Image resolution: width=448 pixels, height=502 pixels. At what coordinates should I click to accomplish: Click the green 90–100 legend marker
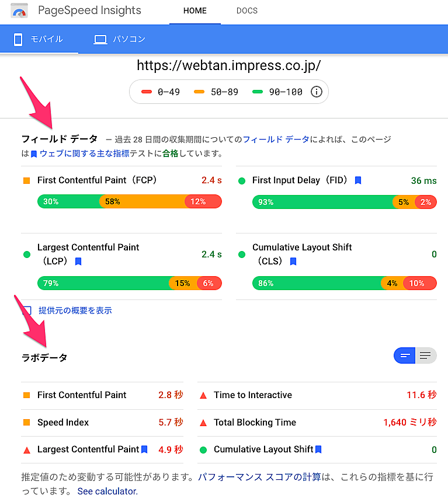(x=258, y=92)
